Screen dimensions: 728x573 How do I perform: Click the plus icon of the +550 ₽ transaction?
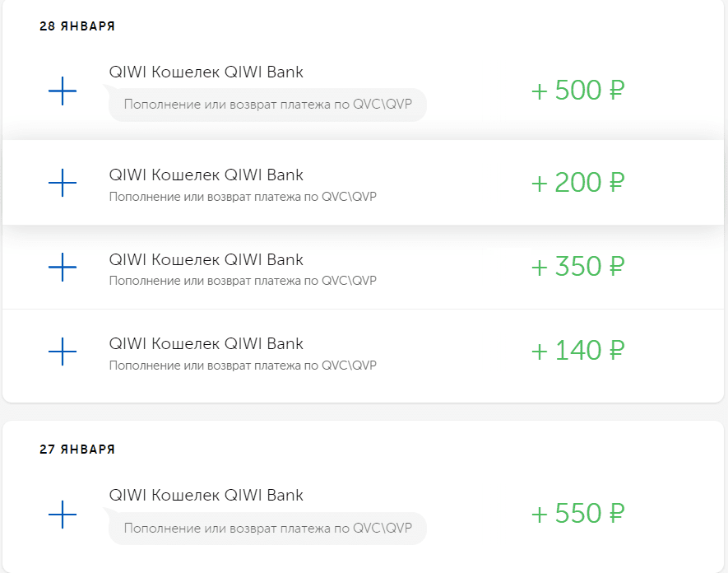coord(63,515)
